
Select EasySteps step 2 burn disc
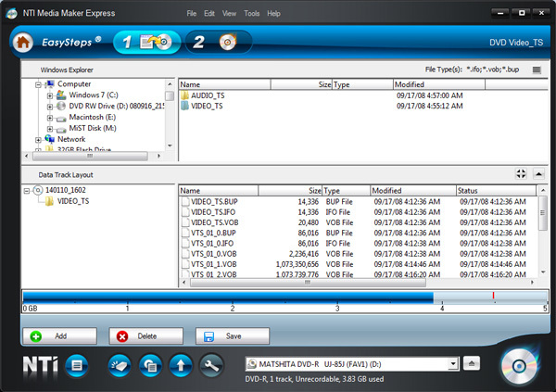[x=218, y=43]
